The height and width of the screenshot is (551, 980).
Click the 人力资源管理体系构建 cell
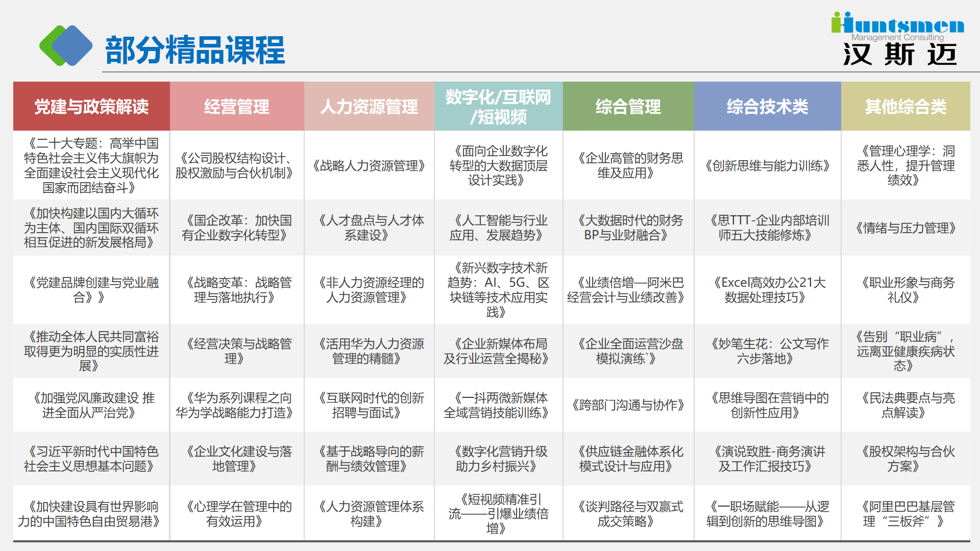(369, 513)
